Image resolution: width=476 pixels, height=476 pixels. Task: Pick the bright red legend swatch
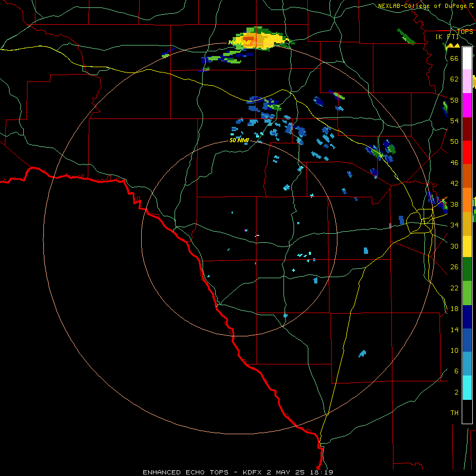tap(467, 152)
